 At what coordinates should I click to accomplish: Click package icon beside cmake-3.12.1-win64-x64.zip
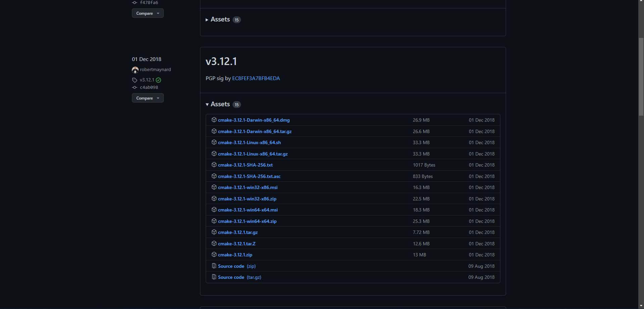click(x=214, y=221)
